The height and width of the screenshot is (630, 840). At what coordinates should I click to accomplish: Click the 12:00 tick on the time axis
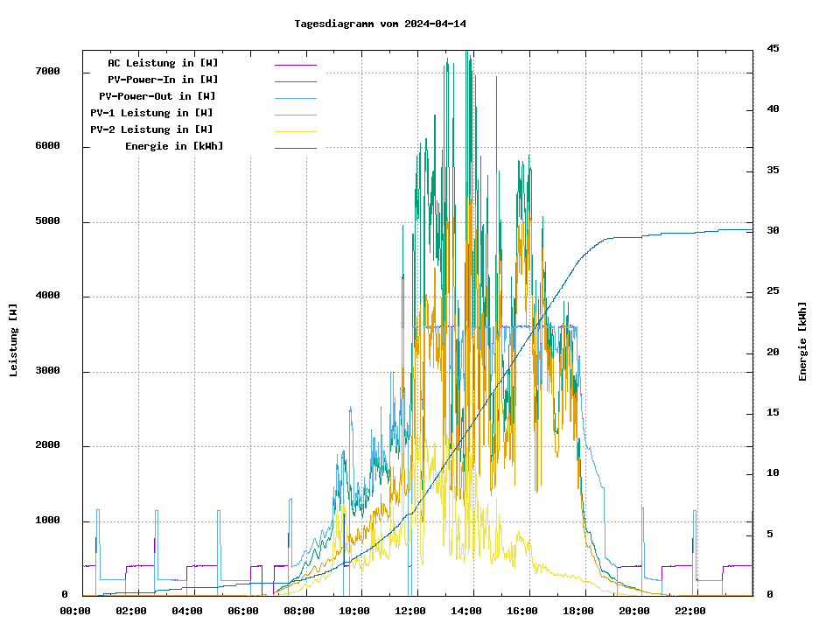(411, 611)
